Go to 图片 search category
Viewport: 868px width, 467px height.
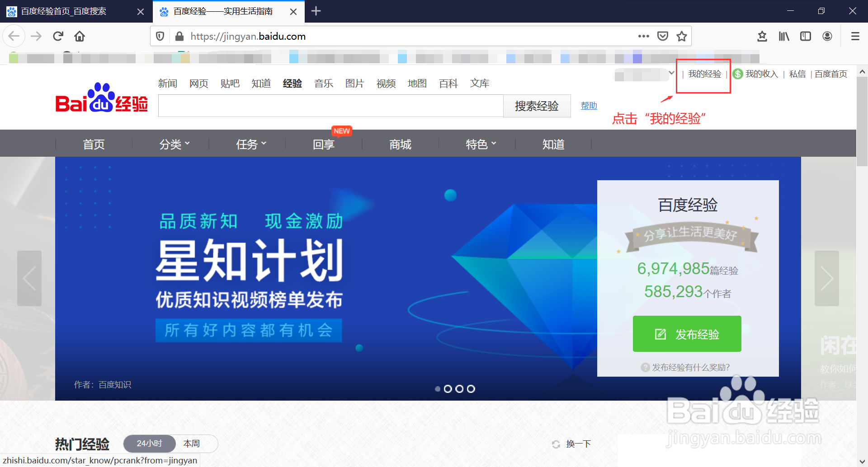coord(355,83)
